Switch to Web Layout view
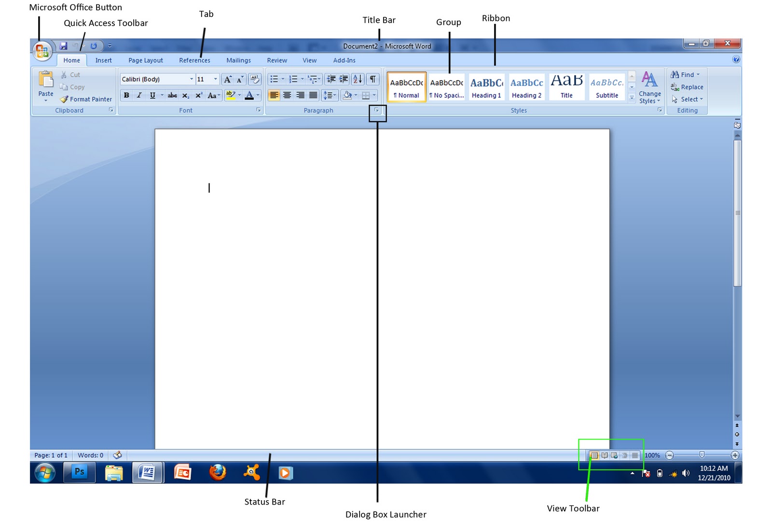Screen dimensions: 772x532 click(x=614, y=455)
